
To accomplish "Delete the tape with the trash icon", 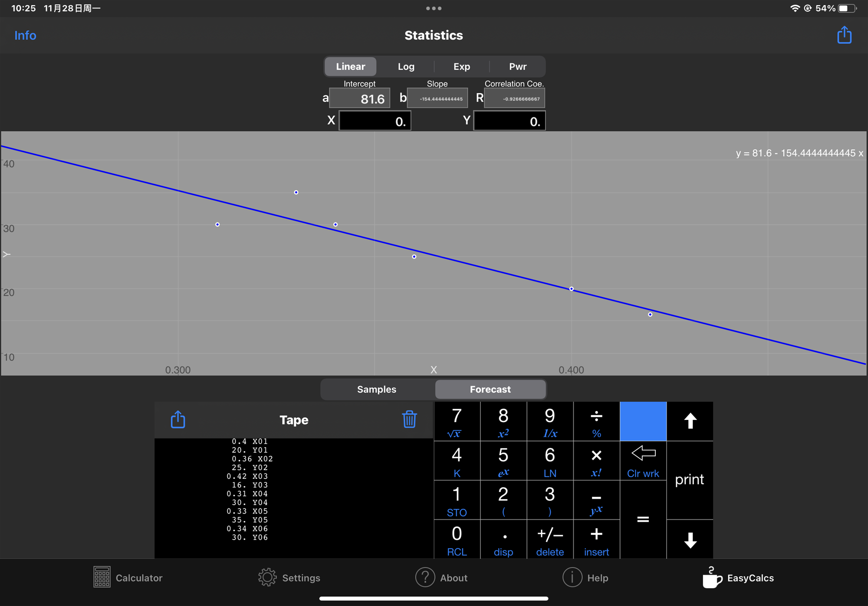I will pos(409,419).
